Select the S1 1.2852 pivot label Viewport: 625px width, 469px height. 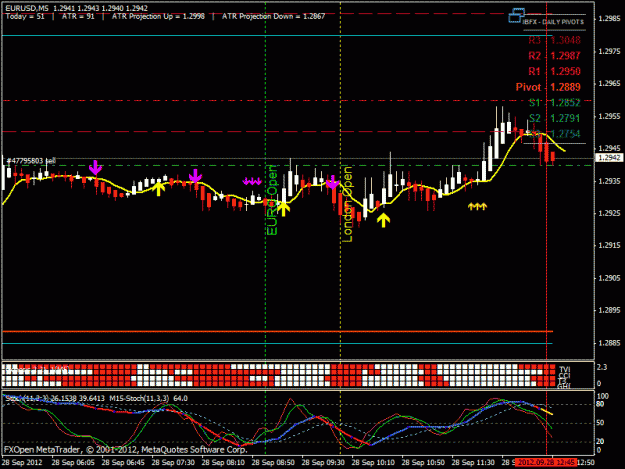[554, 102]
